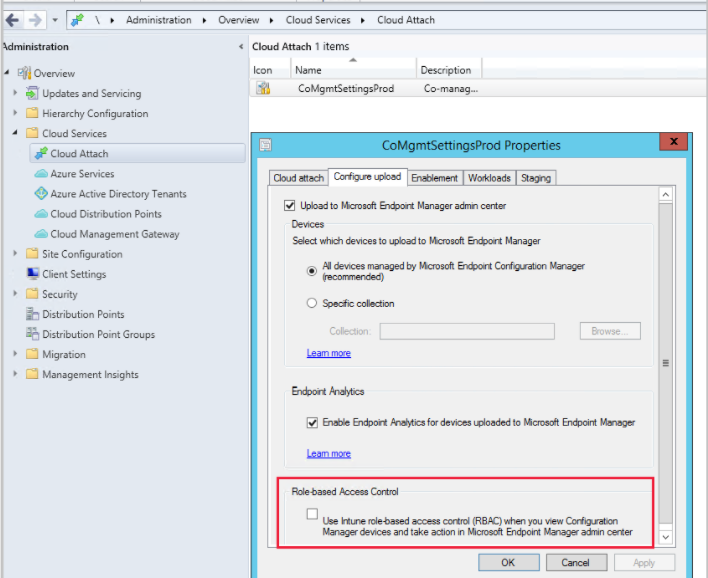Click the Client Settings monitor icon

tap(33, 274)
